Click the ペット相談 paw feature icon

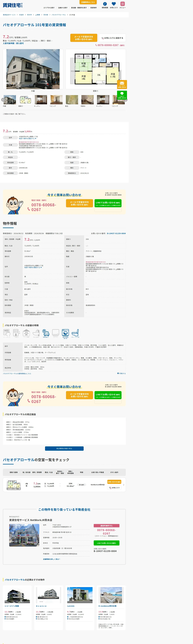tap(26, 333)
